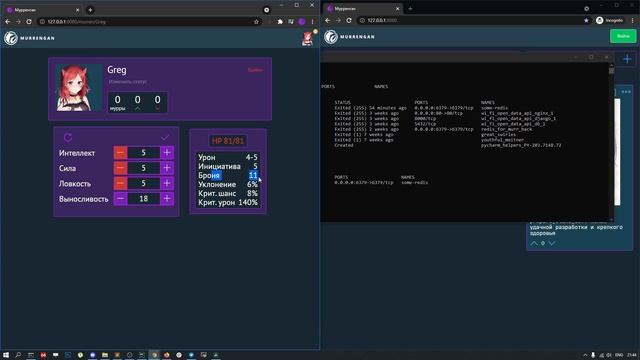The width and height of the screenshot is (640, 360).
Task: Click the change-status text under Greg
Action: pos(128,82)
